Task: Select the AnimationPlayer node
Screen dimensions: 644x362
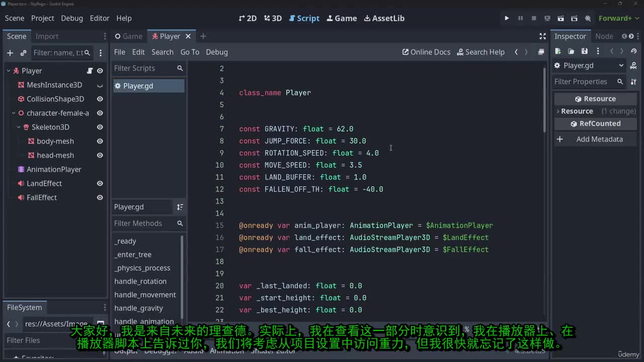Action: 54,169
